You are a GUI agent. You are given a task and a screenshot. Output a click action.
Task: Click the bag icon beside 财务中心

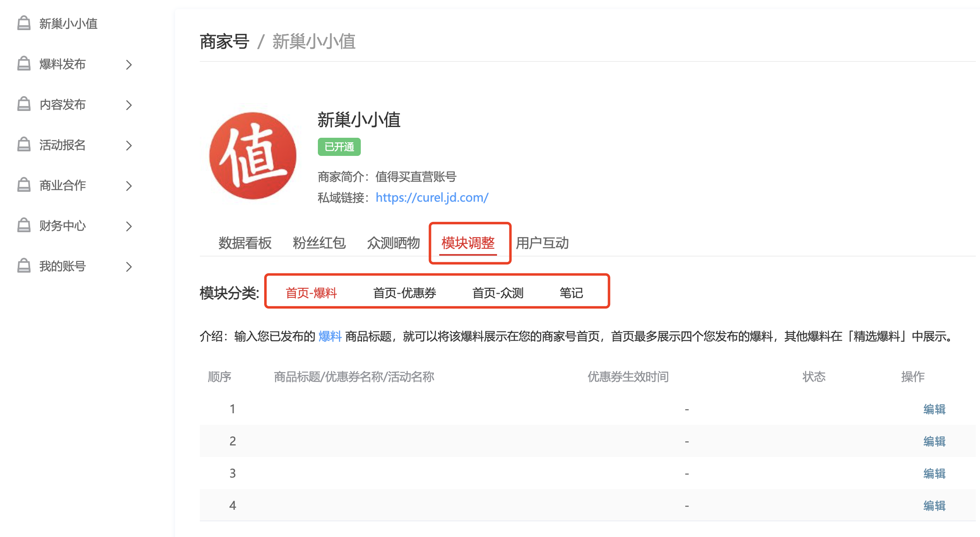[x=24, y=225]
